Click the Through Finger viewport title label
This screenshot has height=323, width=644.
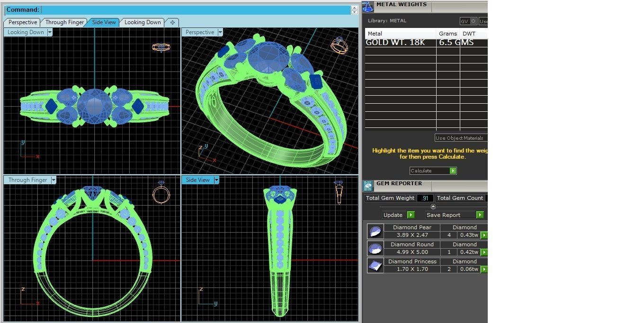pos(27,180)
